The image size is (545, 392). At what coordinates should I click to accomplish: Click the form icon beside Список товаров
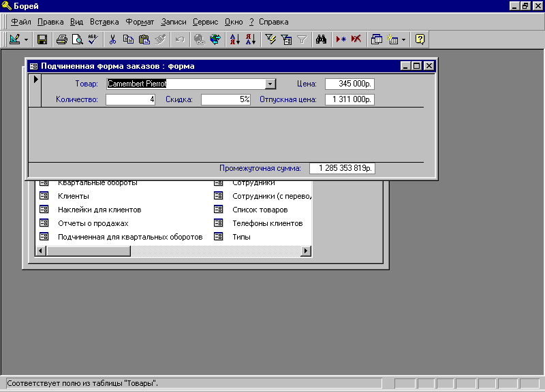click(218, 210)
